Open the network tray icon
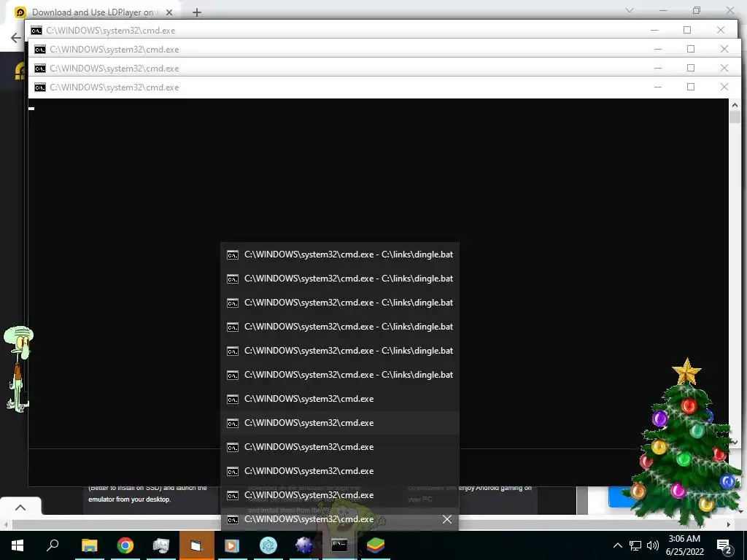747x560 pixels. click(635, 545)
